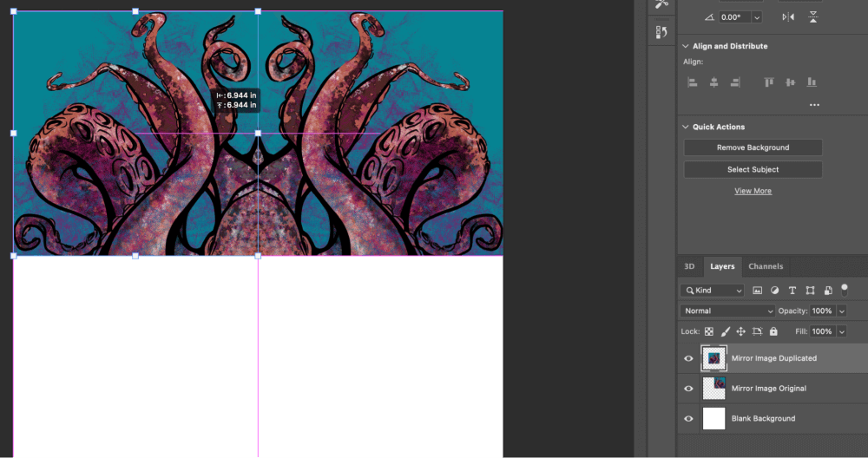The height and width of the screenshot is (458, 868).
Task: Collapse the Quick Actions section
Action: [685, 127]
